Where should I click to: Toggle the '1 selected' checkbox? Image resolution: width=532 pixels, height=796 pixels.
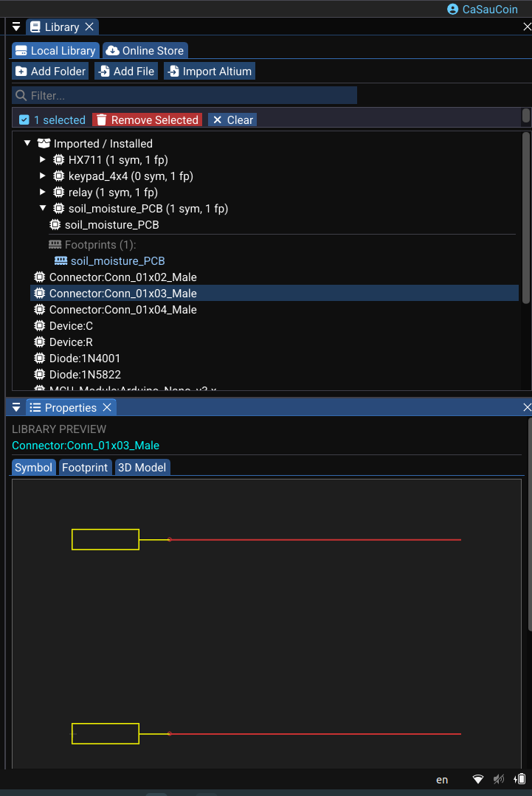24,120
